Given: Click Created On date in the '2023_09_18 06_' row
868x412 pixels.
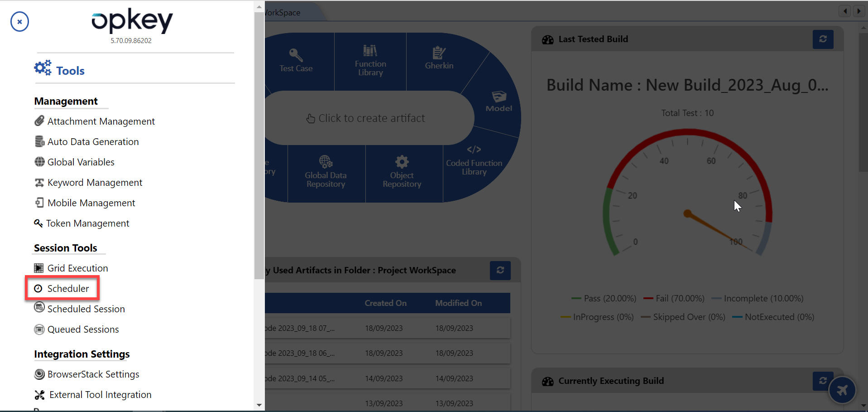Looking at the screenshot, I should pos(384,353).
